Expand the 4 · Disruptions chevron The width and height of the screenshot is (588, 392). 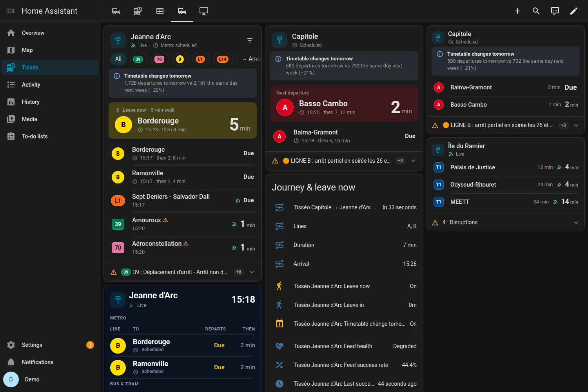[576, 223]
